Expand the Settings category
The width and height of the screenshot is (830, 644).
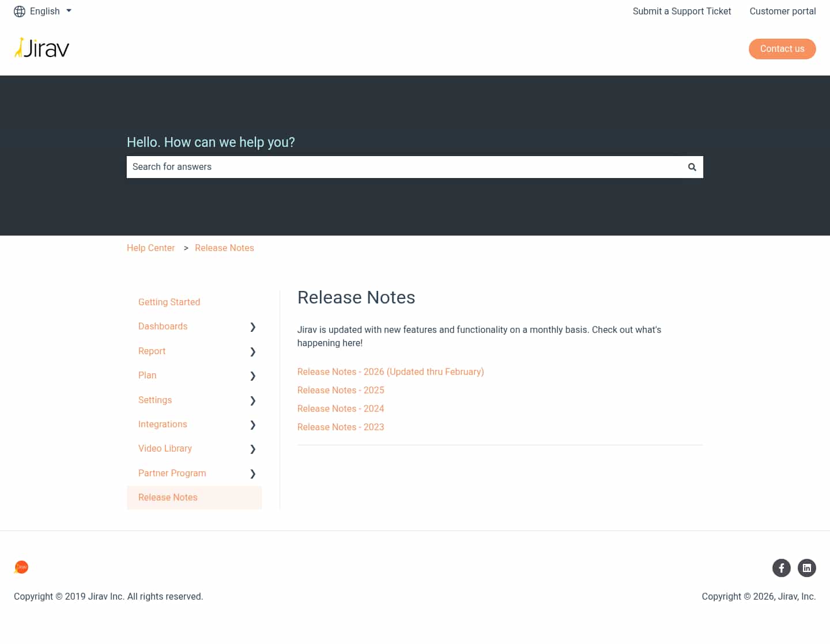252,400
